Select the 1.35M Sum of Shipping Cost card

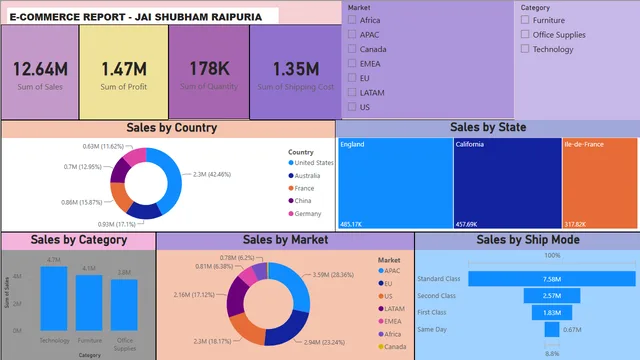[x=296, y=72]
